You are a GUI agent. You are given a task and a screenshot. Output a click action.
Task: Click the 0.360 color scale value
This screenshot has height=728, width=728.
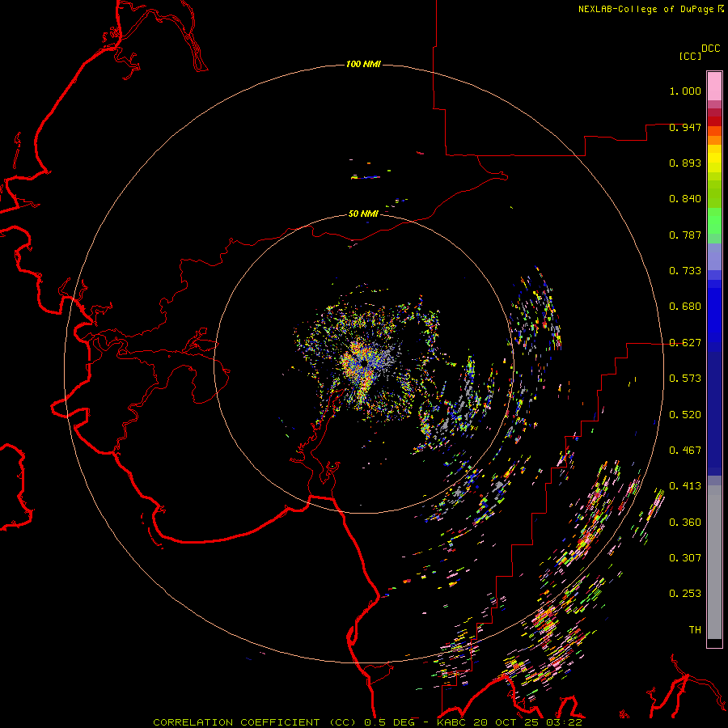685,523
